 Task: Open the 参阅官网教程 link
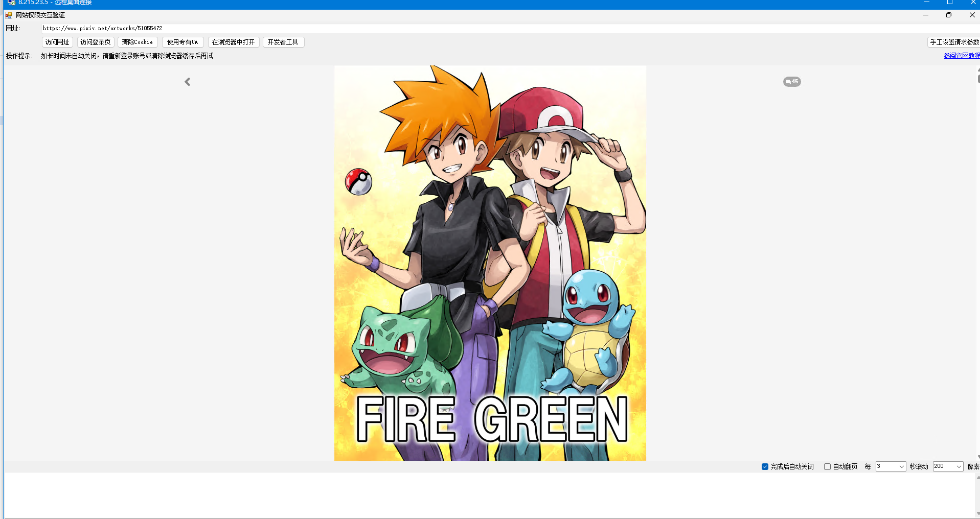[x=962, y=56]
